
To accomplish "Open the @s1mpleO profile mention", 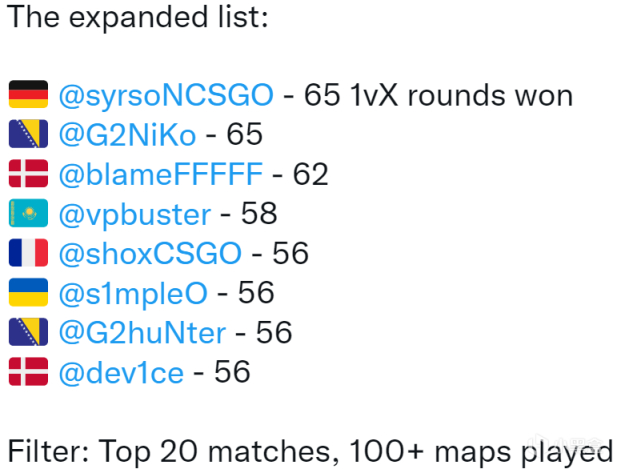I will (133, 294).
